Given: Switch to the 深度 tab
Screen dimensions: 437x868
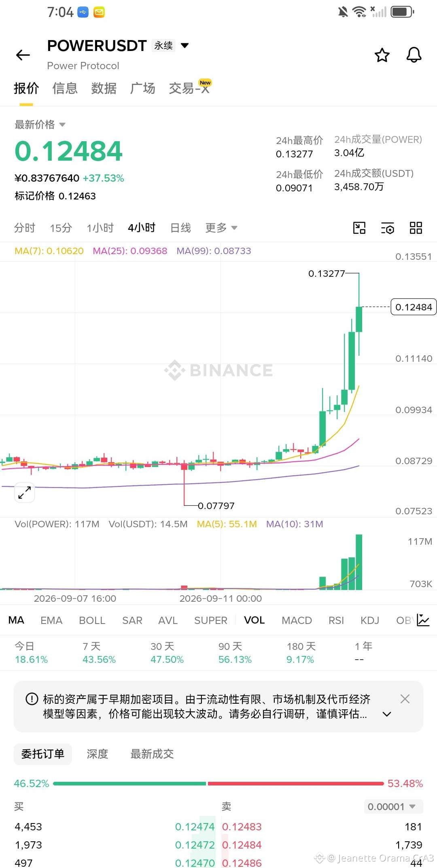Looking at the screenshot, I should [98, 754].
